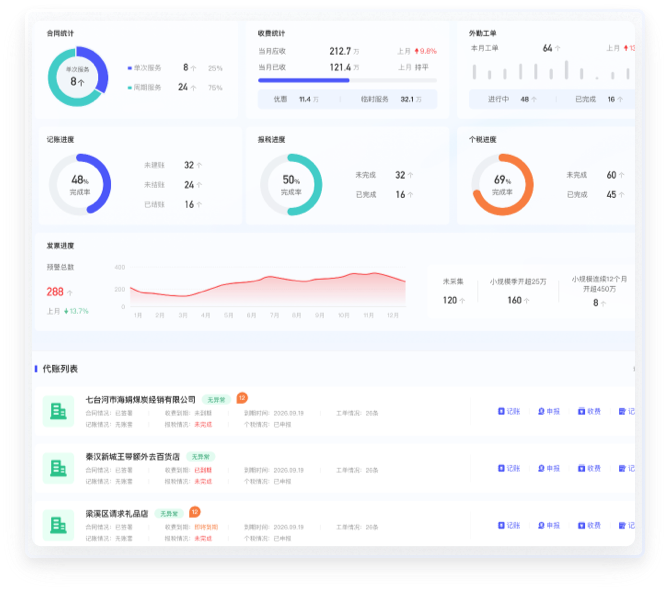
Task: Click the 无异常 tag on 七台河市海娟煤炭经销有限公司
Action: point(216,400)
